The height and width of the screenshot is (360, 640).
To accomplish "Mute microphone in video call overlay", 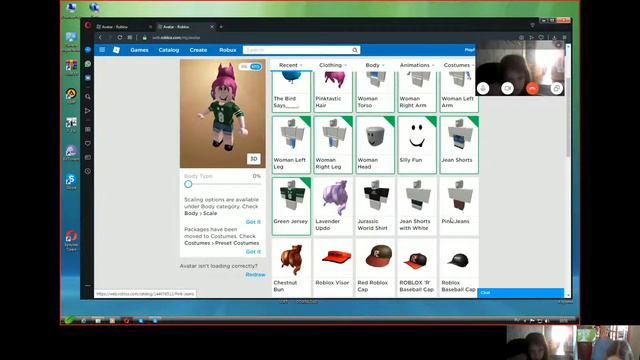I will pos(483,88).
